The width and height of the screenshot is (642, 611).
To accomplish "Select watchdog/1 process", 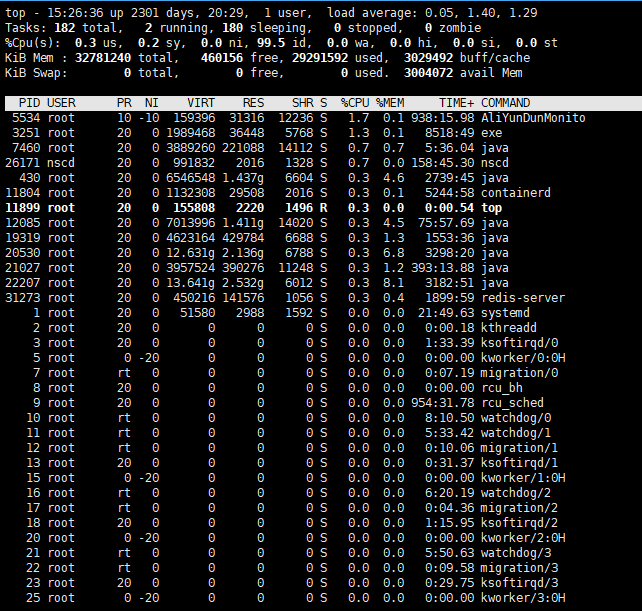I will [x=516, y=433].
